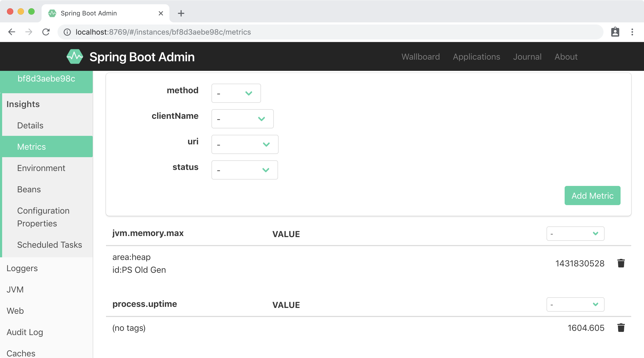Expand the status tag dropdown

(244, 170)
